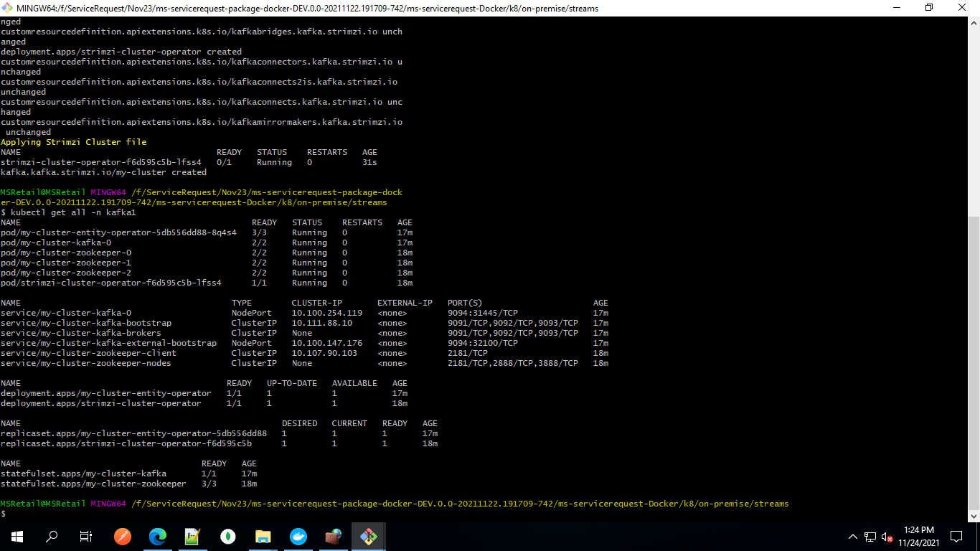The image size is (980, 551).
Task: Click the terminal scrollbar up arrow
Action: click(974, 23)
